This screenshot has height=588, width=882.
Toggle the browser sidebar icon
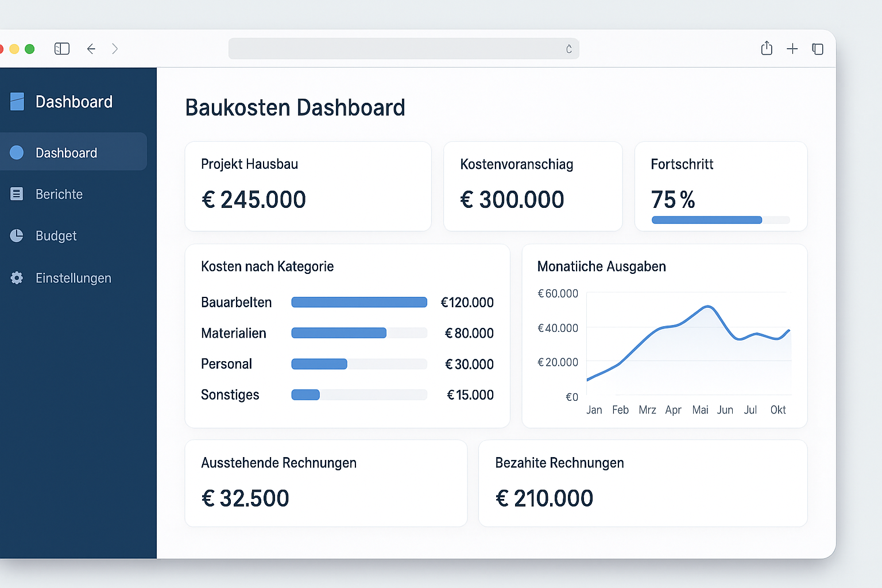[x=62, y=49]
